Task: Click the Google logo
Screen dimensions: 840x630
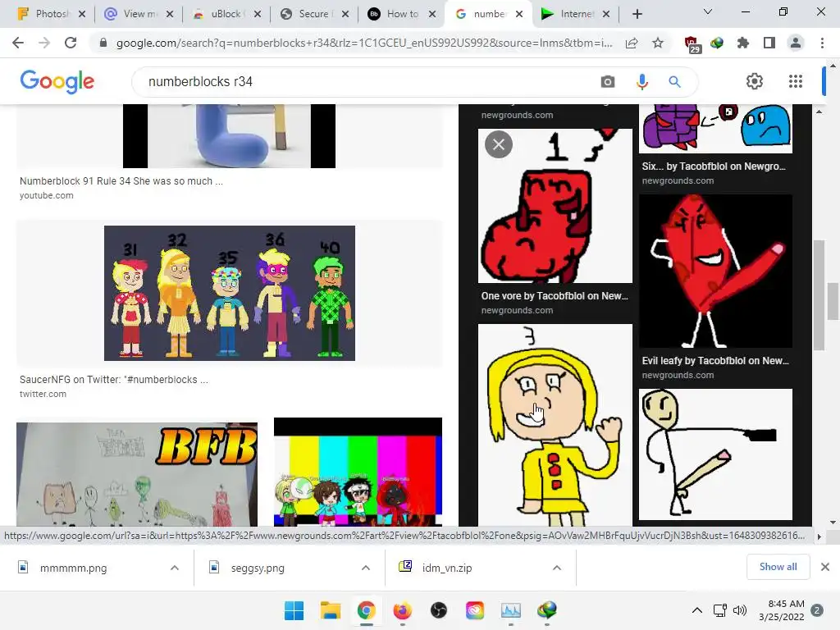Action: coord(57,81)
